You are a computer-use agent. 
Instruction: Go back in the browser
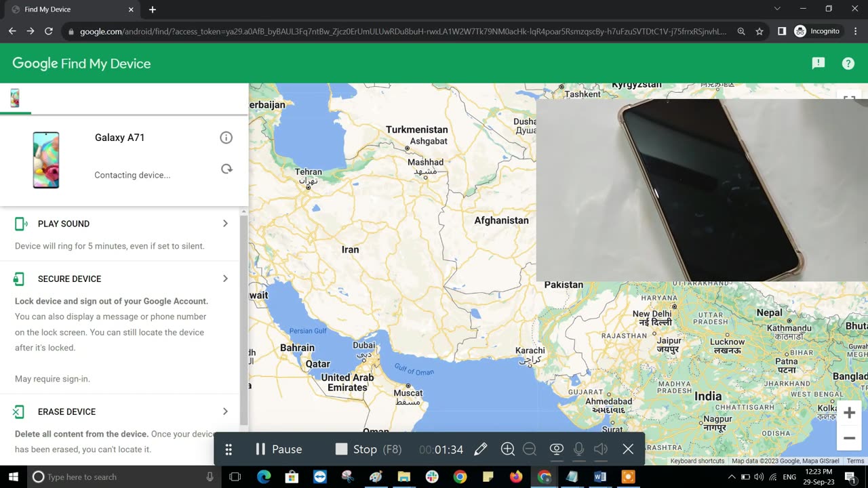(12, 31)
